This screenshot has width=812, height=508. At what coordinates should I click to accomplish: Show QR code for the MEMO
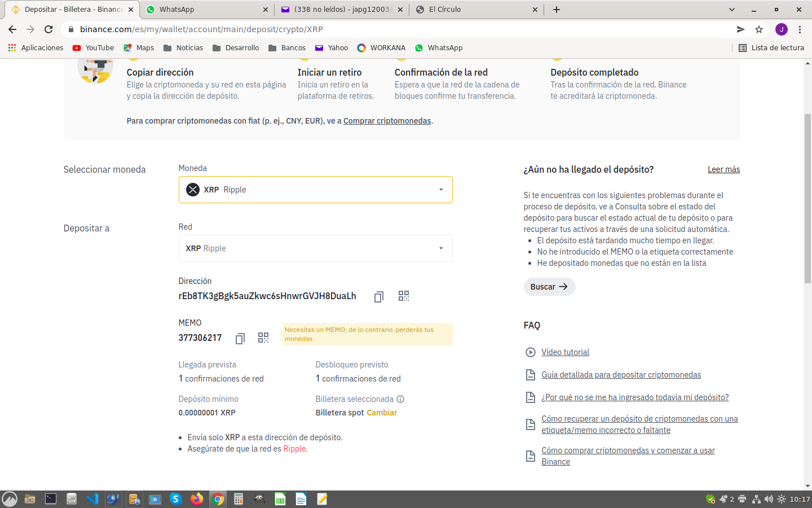[263, 338]
